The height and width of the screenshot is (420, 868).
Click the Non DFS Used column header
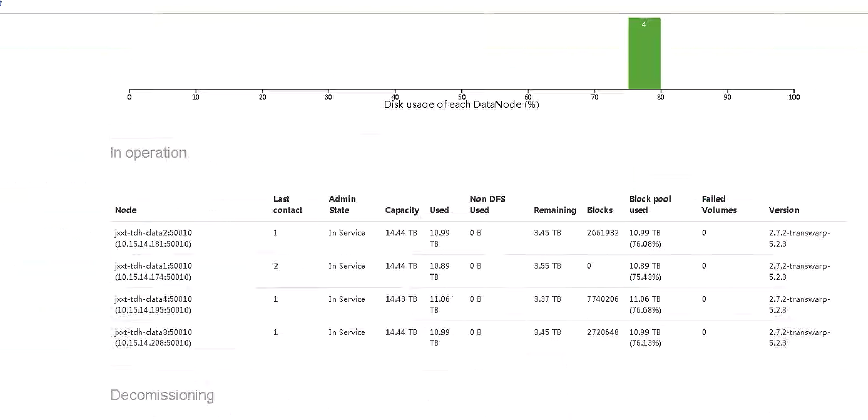click(487, 205)
